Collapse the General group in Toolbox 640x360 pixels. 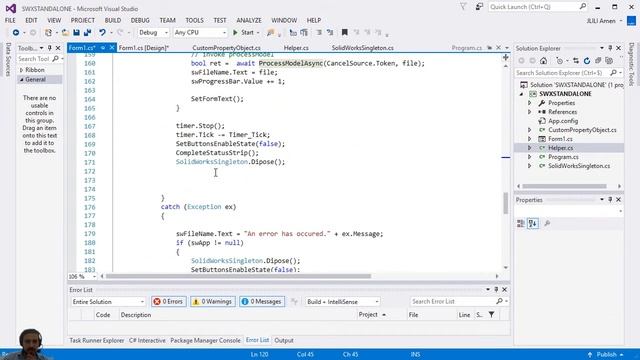coord(21,80)
